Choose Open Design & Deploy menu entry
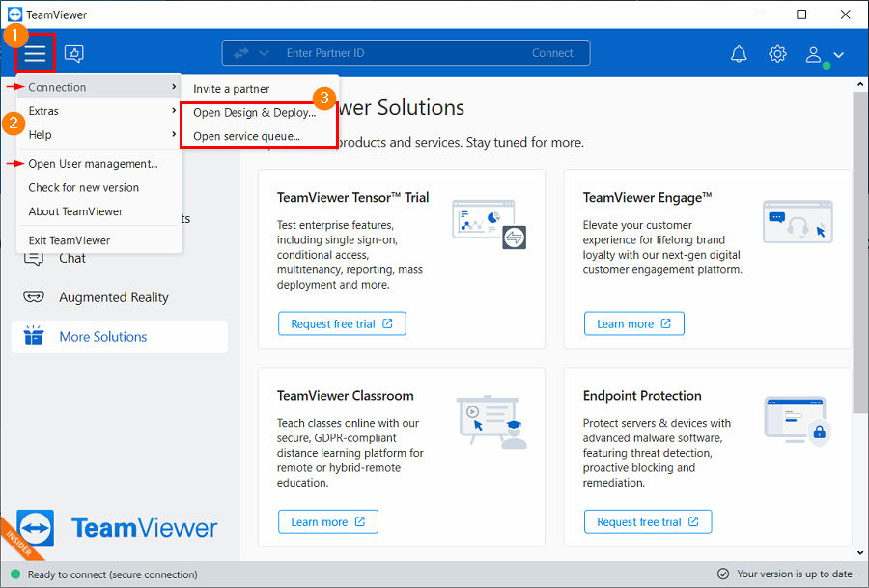Viewport: 869px width, 588px height. point(254,113)
